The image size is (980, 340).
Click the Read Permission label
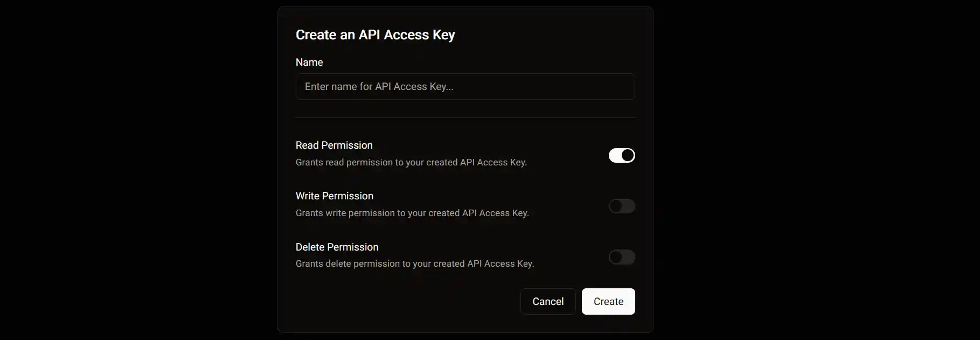(333, 145)
